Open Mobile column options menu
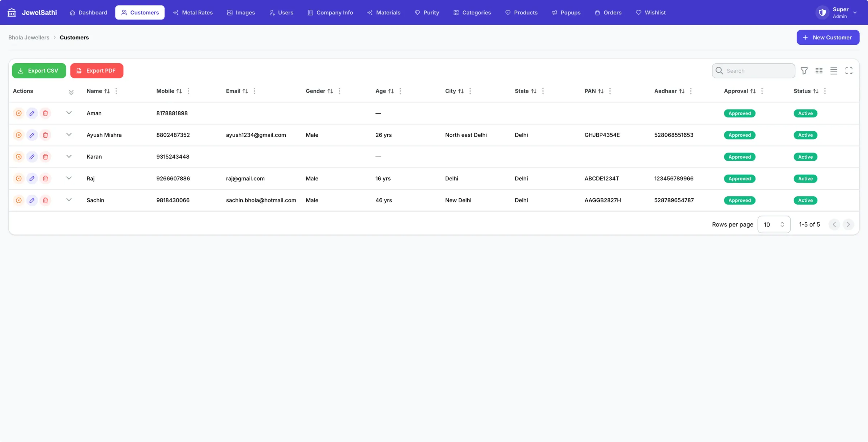 click(x=188, y=91)
